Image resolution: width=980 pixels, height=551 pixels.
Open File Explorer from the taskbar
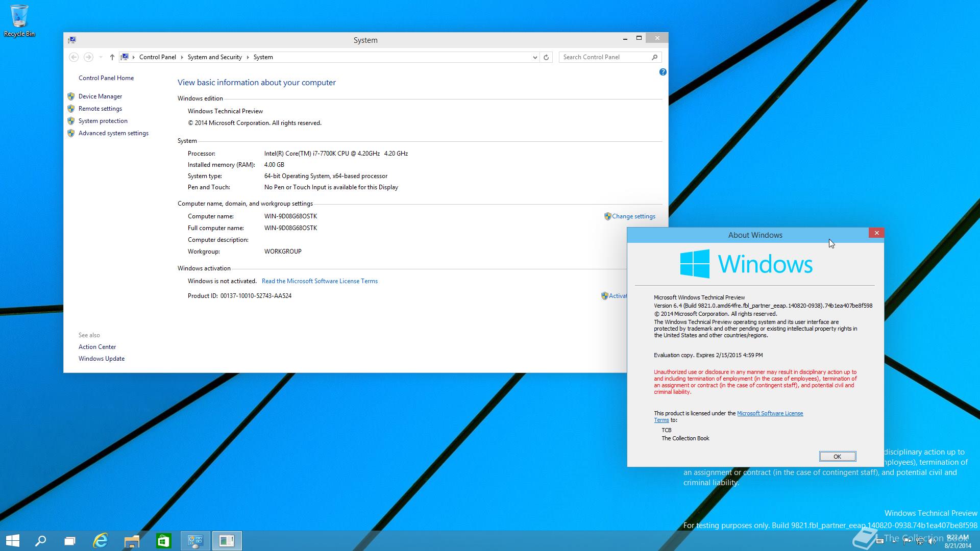pyautogui.click(x=132, y=541)
